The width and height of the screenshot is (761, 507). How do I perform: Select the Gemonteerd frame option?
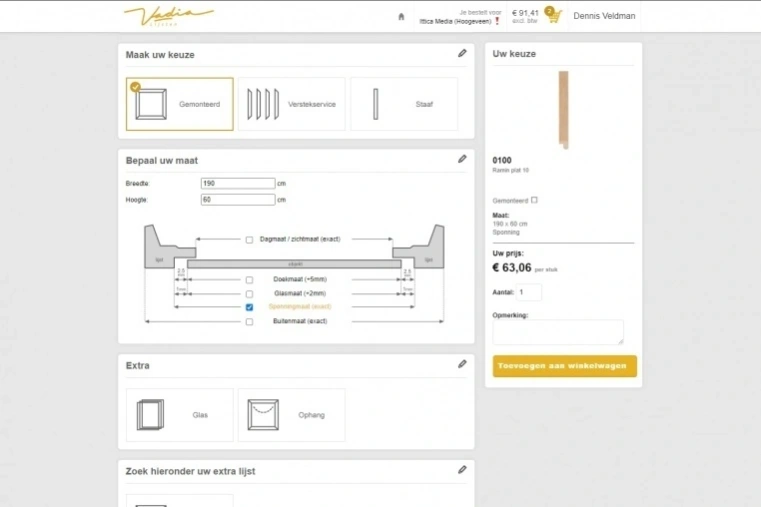coord(180,104)
